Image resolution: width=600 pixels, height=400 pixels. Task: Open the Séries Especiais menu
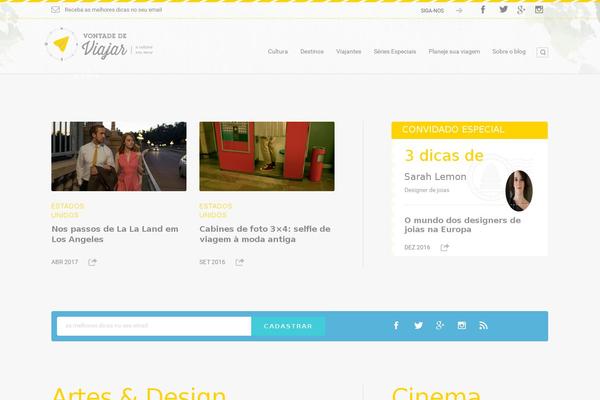(395, 51)
